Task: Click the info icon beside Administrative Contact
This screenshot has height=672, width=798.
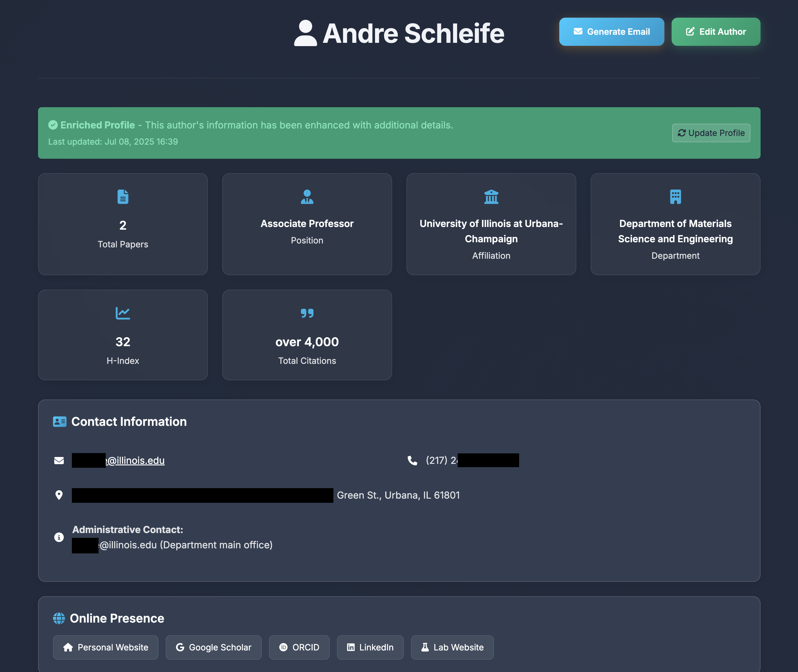Action: coord(59,537)
